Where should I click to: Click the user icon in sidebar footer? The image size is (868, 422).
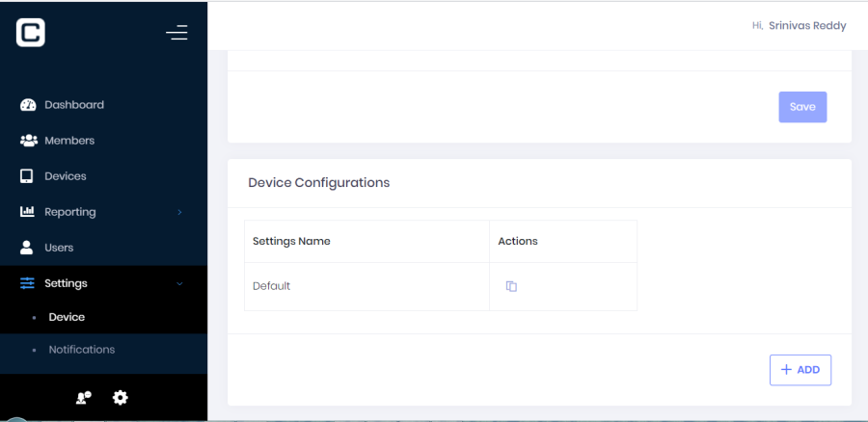pyautogui.click(x=84, y=397)
